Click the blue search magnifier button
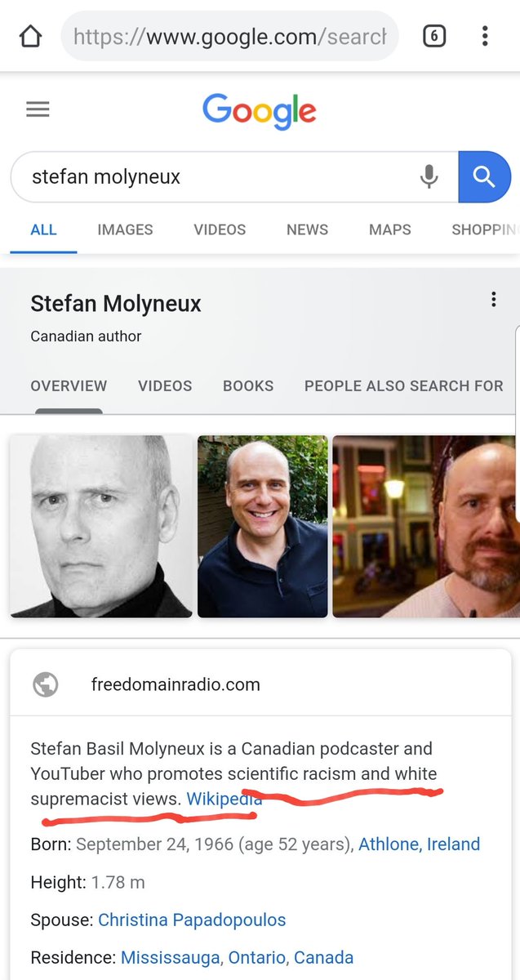The image size is (520, 980). tap(484, 176)
